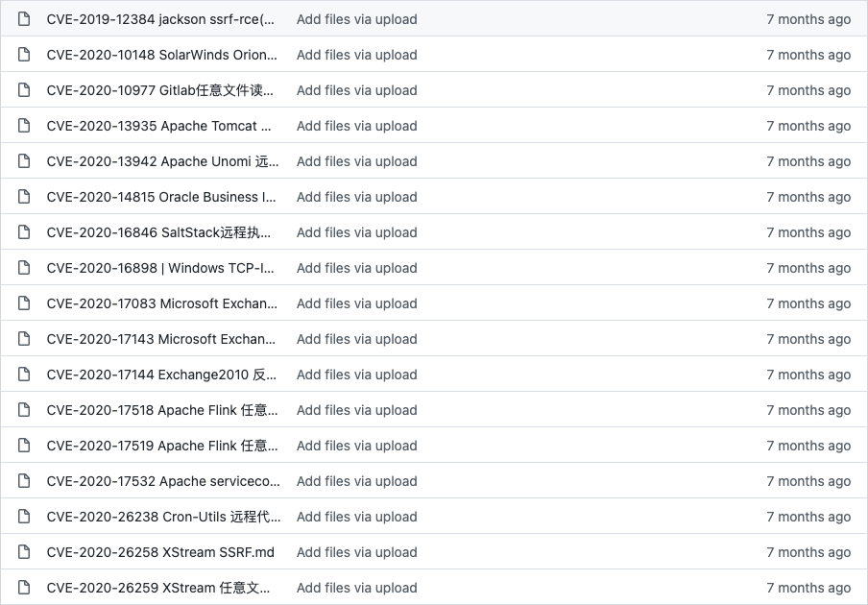Click file icon beside CVE-2020-14815 Oracle Business
This screenshot has height=605, width=868.
(24, 197)
